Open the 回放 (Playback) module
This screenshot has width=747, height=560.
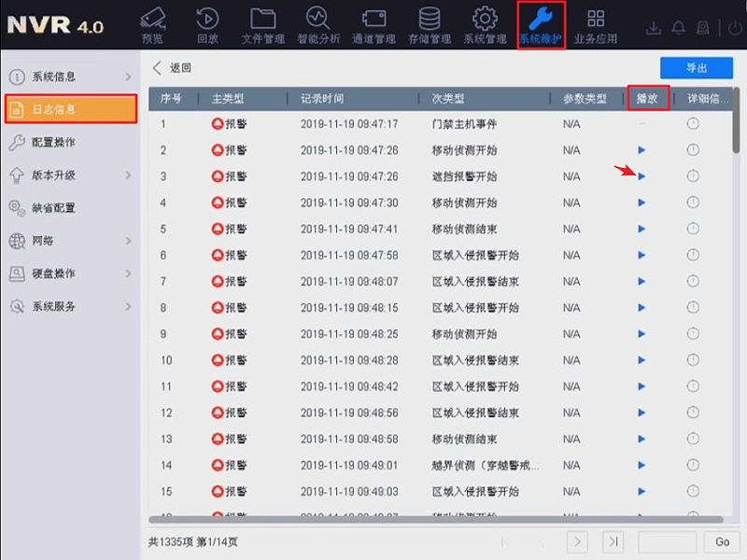[x=207, y=23]
